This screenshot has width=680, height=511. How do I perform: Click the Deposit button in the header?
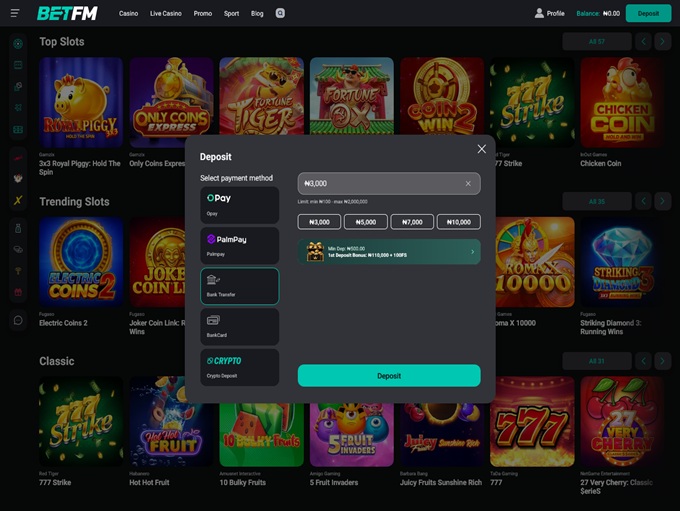648,13
